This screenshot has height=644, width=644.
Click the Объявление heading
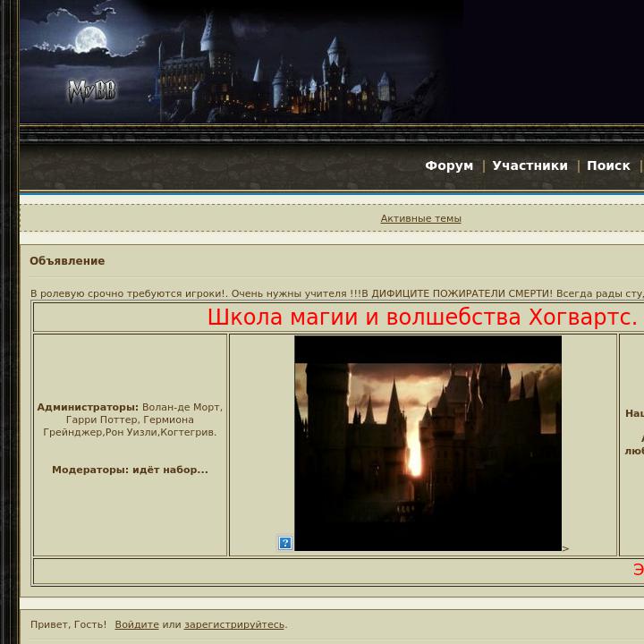[67, 261]
